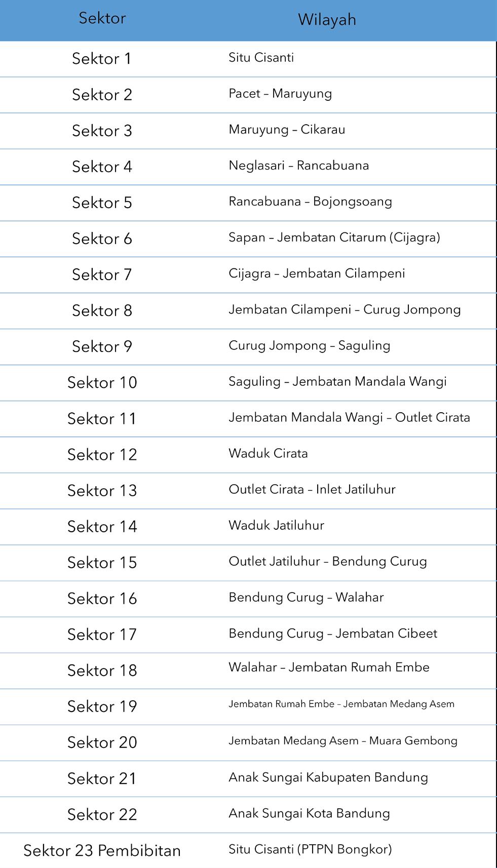Select the Waduk Jatiluhur cell
The image size is (497, 868).
276,525
